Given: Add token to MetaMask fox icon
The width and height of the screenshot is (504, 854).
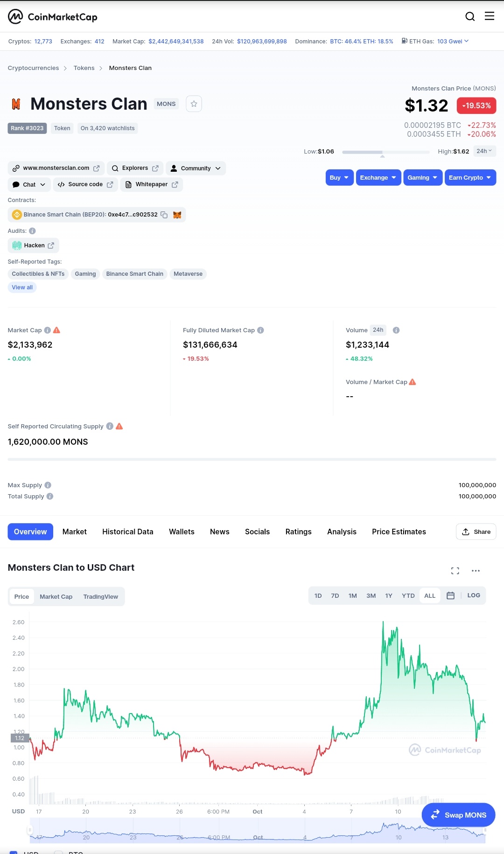Looking at the screenshot, I should (177, 215).
